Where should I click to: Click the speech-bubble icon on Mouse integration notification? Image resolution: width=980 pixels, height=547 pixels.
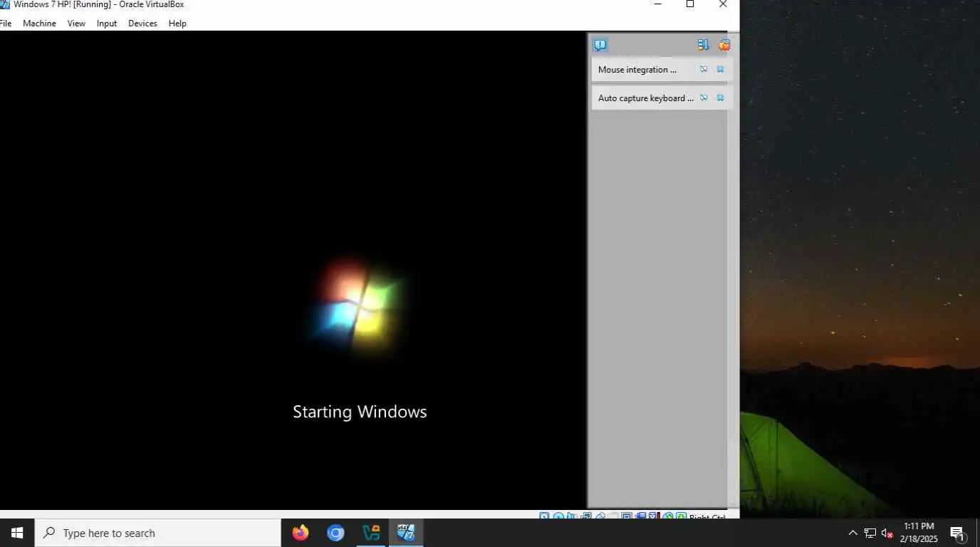pyautogui.click(x=704, y=69)
